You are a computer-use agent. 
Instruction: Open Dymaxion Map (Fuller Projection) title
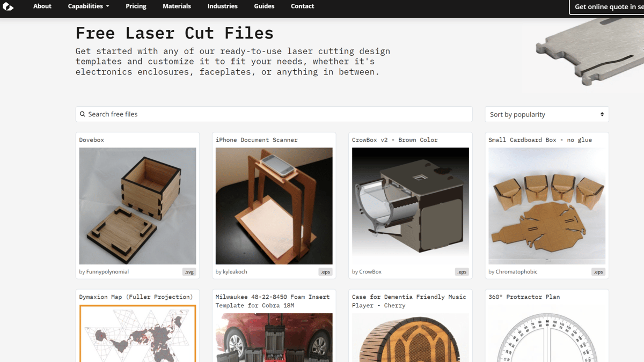click(x=136, y=297)
